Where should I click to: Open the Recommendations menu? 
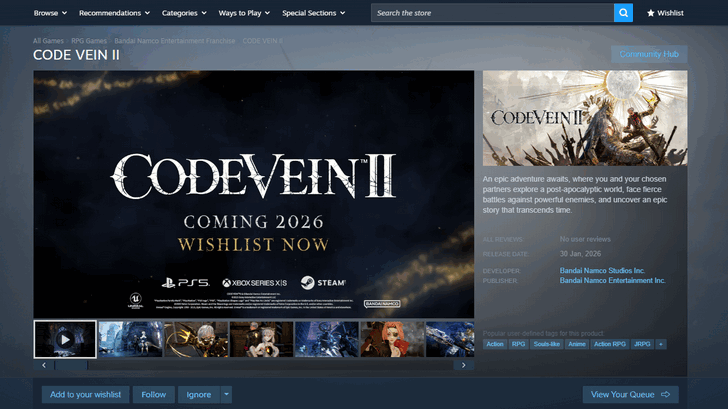(114, 13)
